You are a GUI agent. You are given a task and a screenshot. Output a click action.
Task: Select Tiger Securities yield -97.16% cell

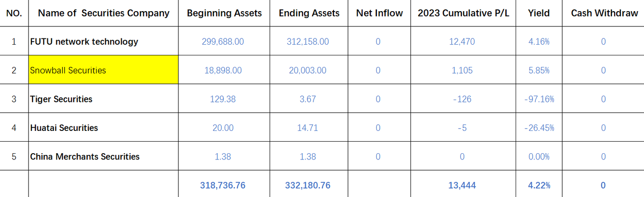tap(539, 99)
